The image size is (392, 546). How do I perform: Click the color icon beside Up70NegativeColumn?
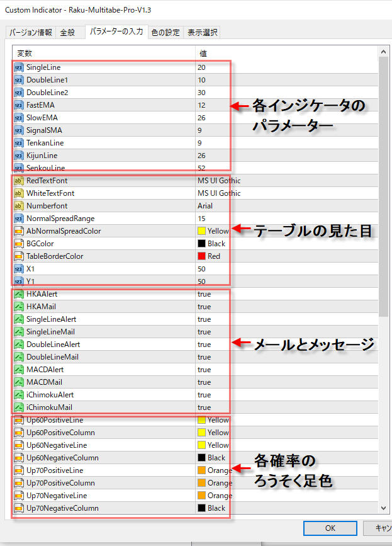[x=18, y=508]
